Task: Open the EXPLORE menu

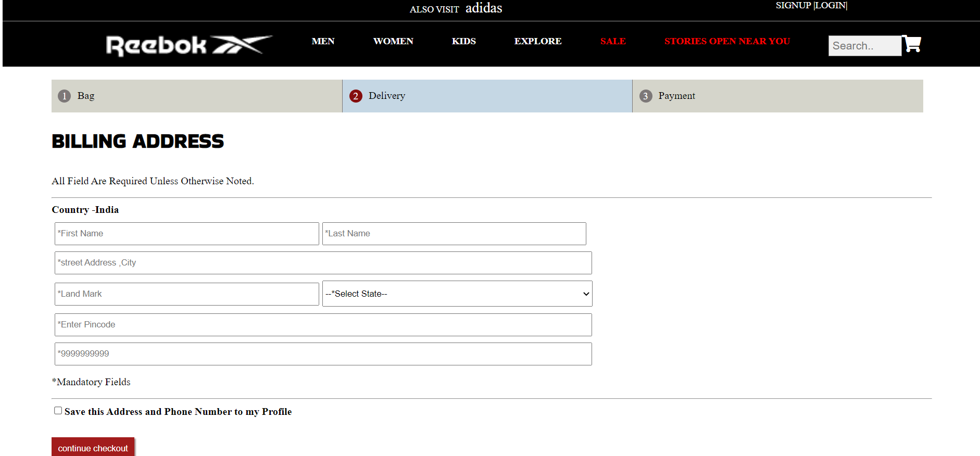Action: [538, 41]
